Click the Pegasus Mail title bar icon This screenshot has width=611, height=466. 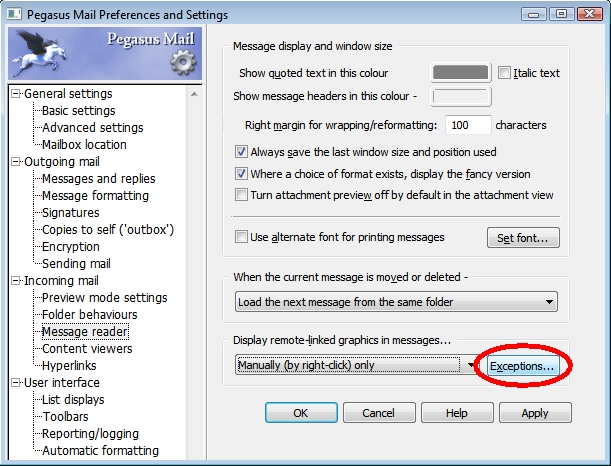point(16,15)
